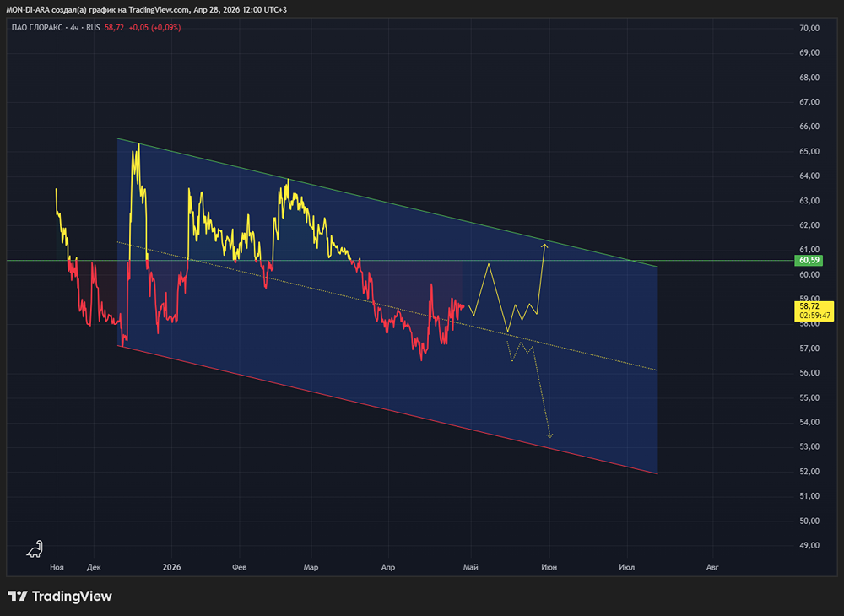Click the 65,00 price axis label
The height and width of the screenshot is (616, 844).
coord(809,151)
